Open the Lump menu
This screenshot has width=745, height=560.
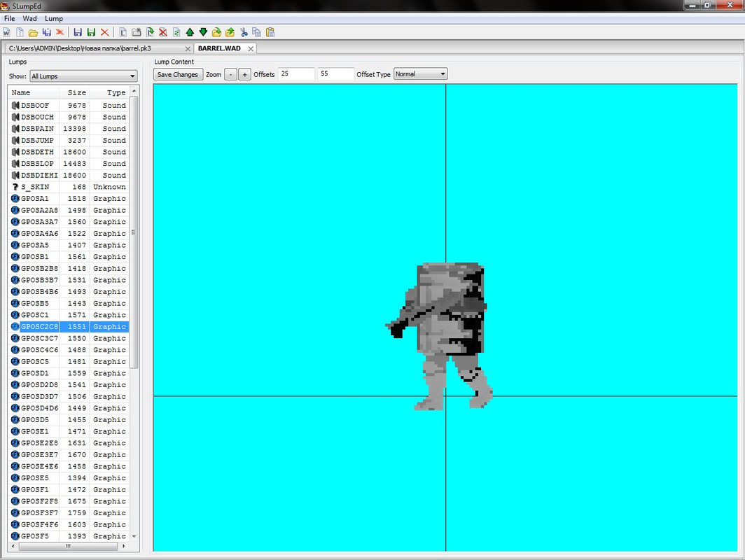click(54, 18)
